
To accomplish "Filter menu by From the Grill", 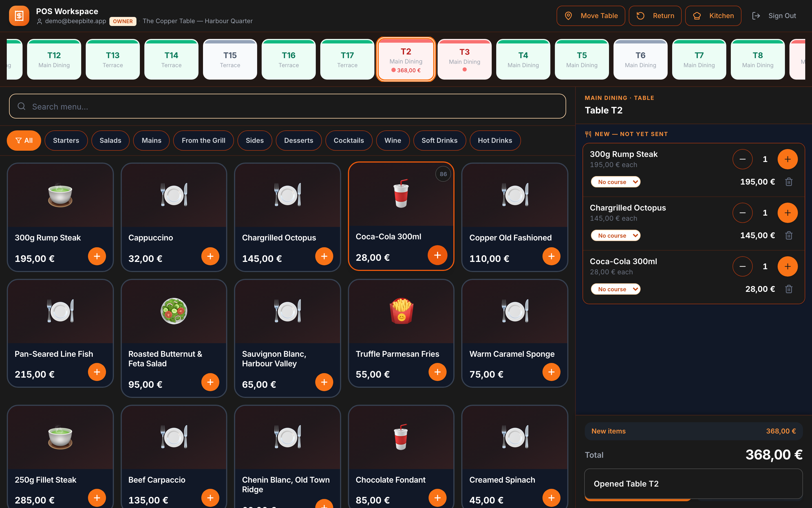I will [x=203, y=141].
